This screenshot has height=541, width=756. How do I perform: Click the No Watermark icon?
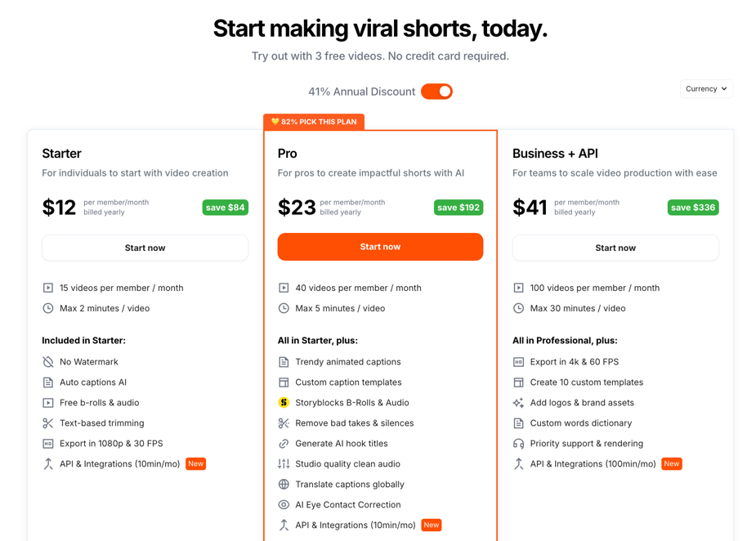[48, 362]
